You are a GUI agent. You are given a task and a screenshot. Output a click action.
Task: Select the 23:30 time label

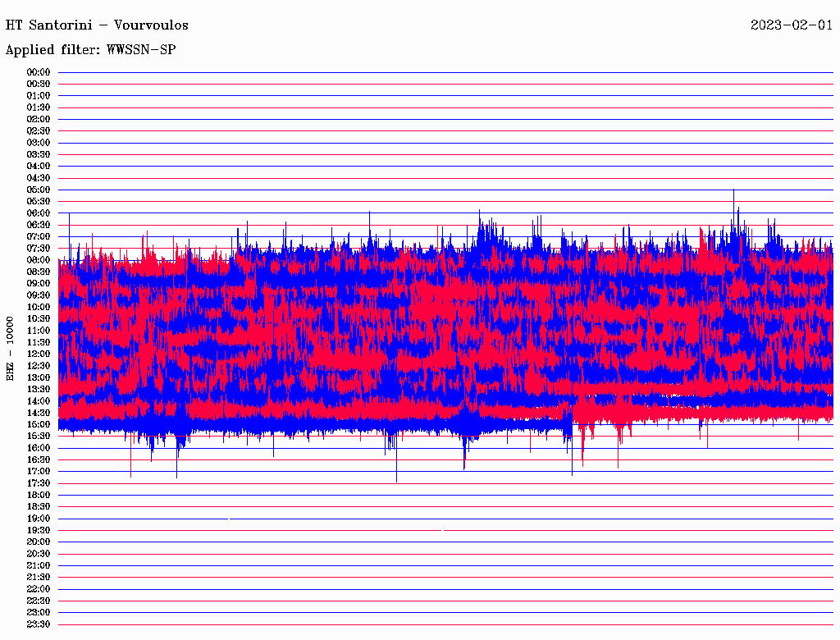pyautogui.click(x=39, y=624)
